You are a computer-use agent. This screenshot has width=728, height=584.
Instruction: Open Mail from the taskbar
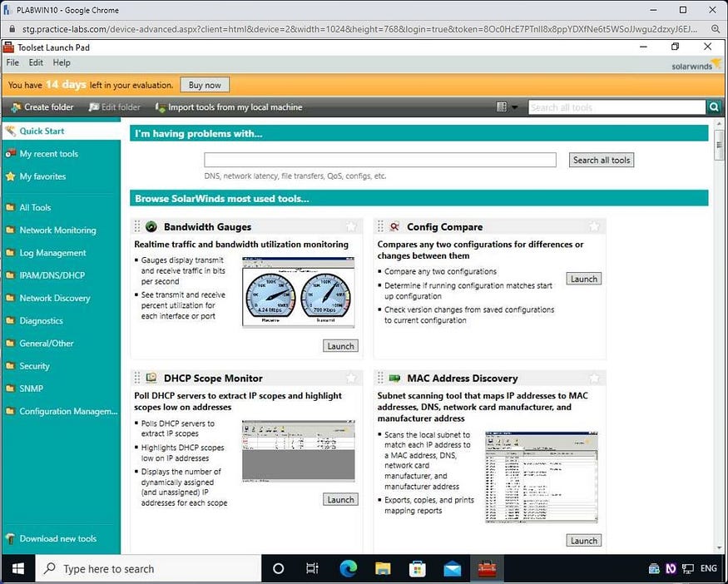(x=453, y=569)
